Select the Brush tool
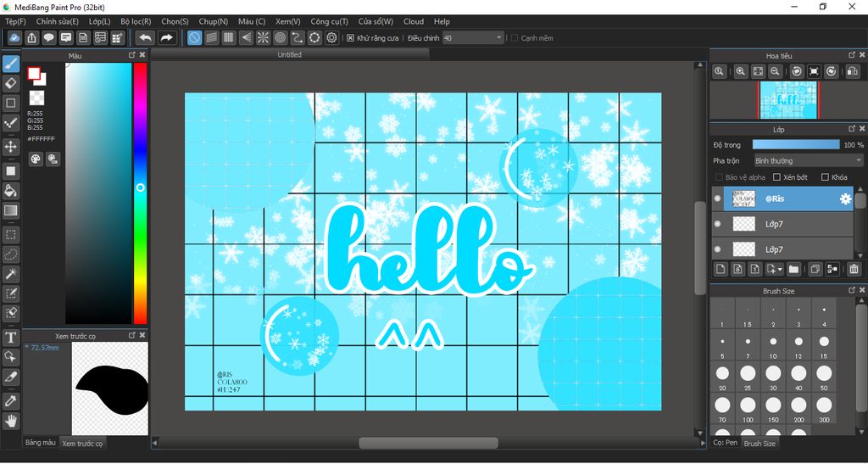Image resolution: width=868 pixels, height=464 pixels. [10, 64]
